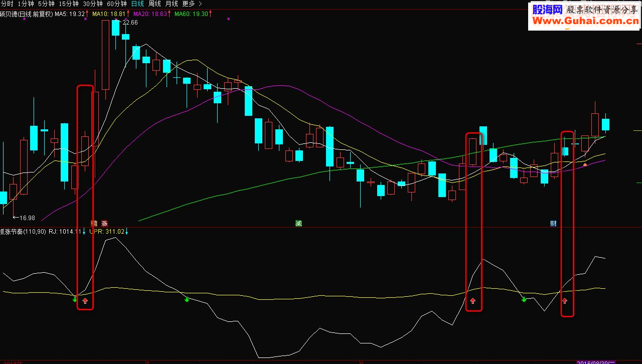Switch to the 30分钟 period
Viewport: 642px width, 364px height.
pos(93,4)
